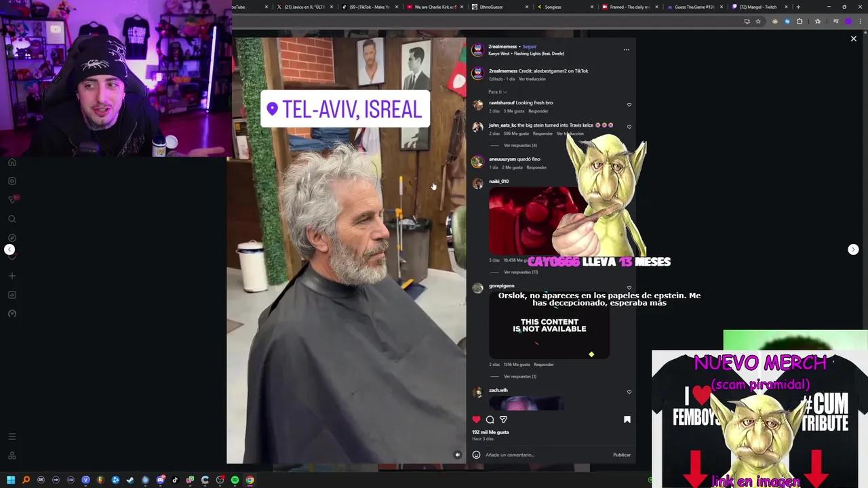Click the video in the Instagram post
Screen dimensions: 868x488
(x=347, y=251)
